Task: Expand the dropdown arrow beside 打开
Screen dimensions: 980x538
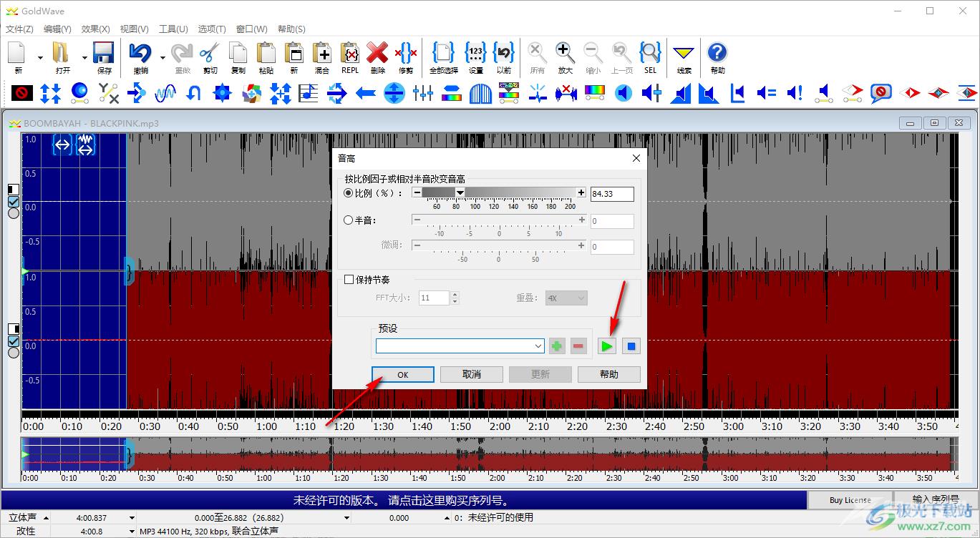Action: pos(84,57)
